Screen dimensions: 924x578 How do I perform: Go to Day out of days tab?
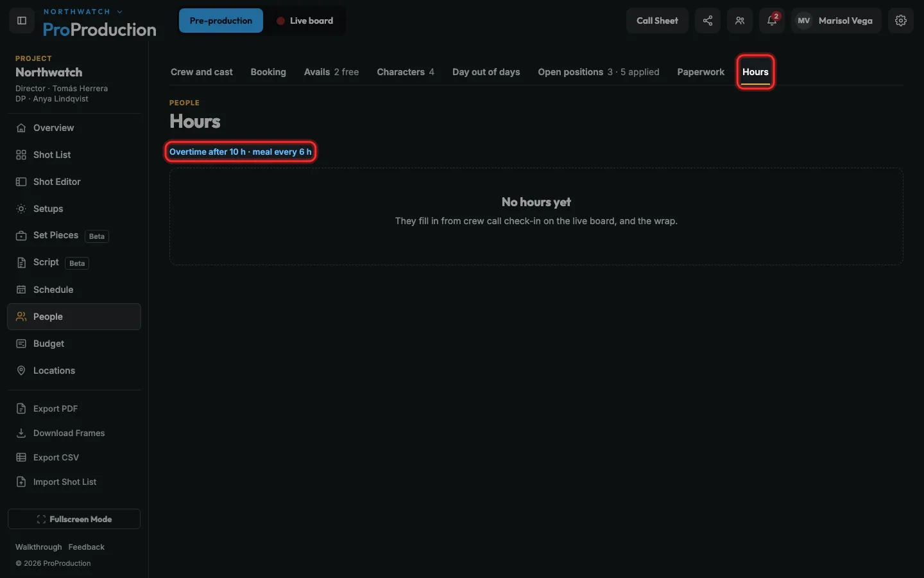click(x=486, y=72)
